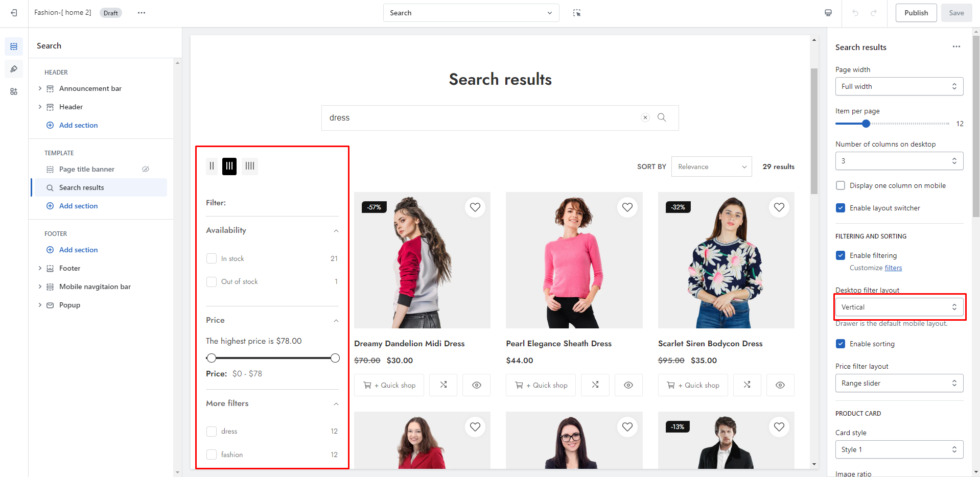Toggle the inspector selection icon

pos(577,13)
